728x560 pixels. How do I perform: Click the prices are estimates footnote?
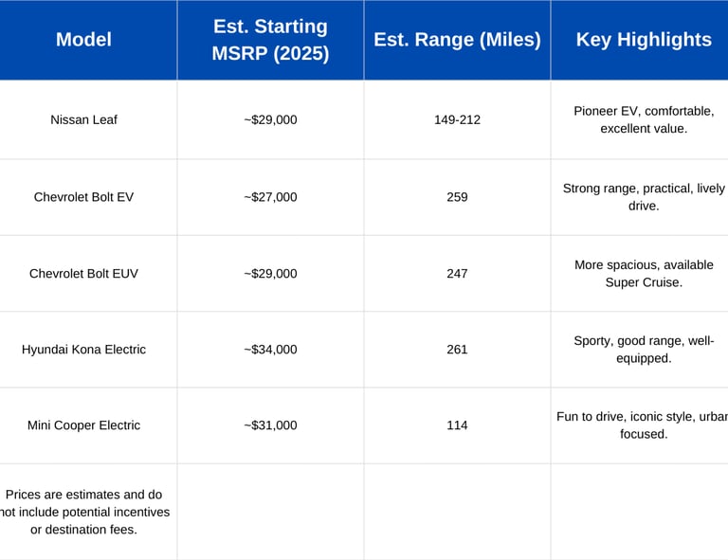pos(85,512)
